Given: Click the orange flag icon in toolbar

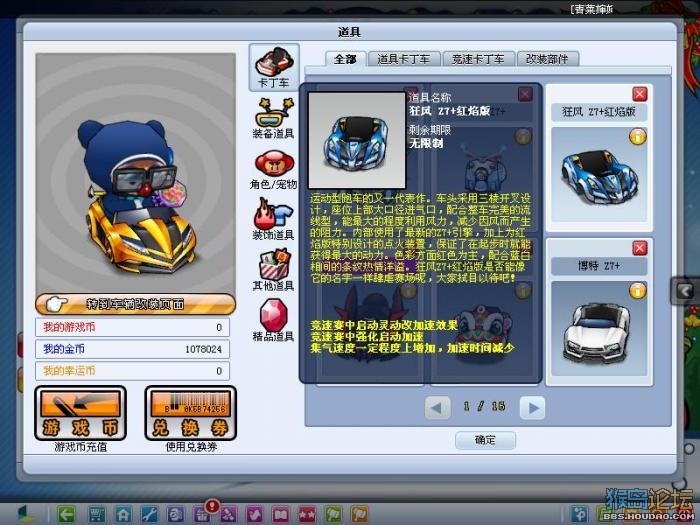Looking at the screenshot, I should tap(359, 514).
